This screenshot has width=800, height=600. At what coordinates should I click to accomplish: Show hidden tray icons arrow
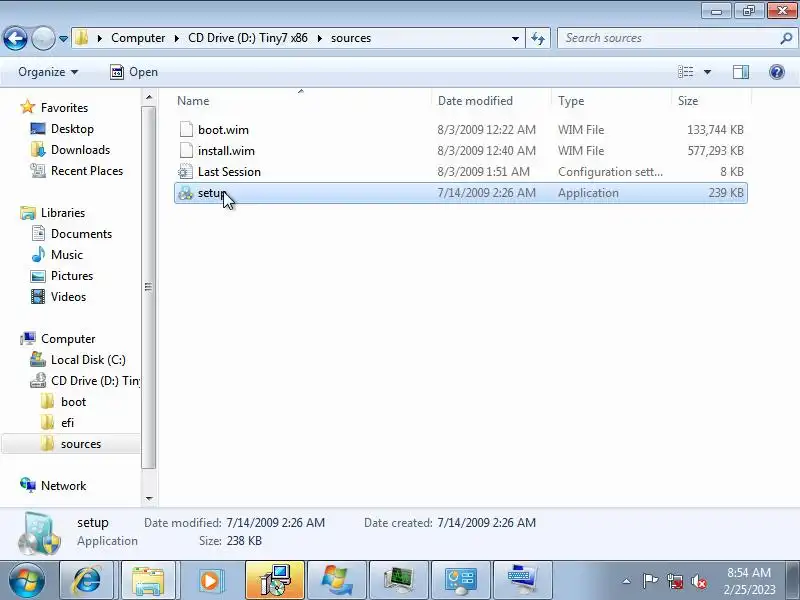[x=627, y=581]
